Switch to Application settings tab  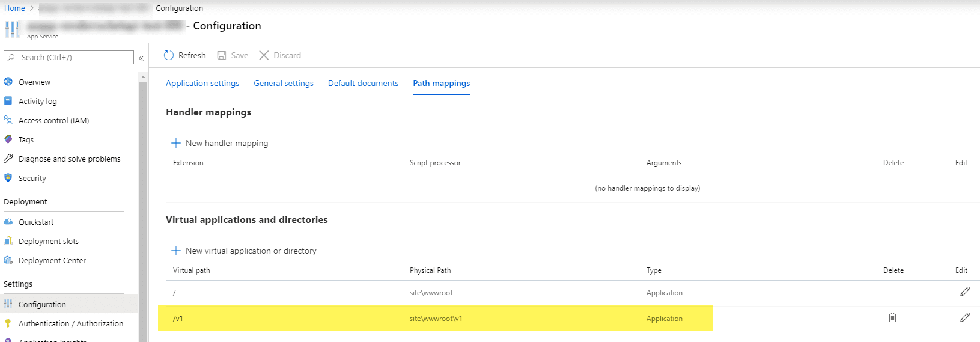tap(202, 84)
